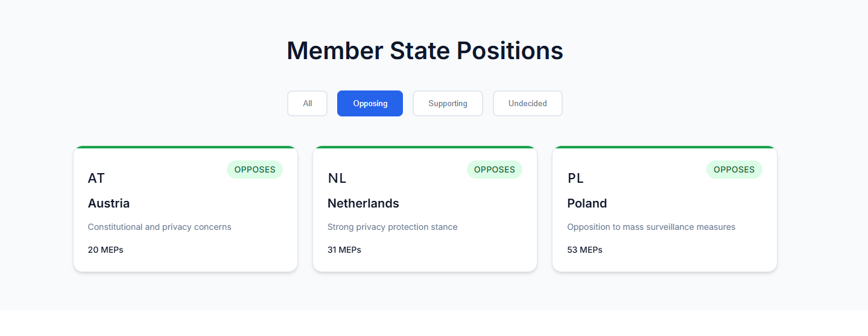Click "Constitutional and privacy concerns" text
868x336 pixels.
[159, 227]
